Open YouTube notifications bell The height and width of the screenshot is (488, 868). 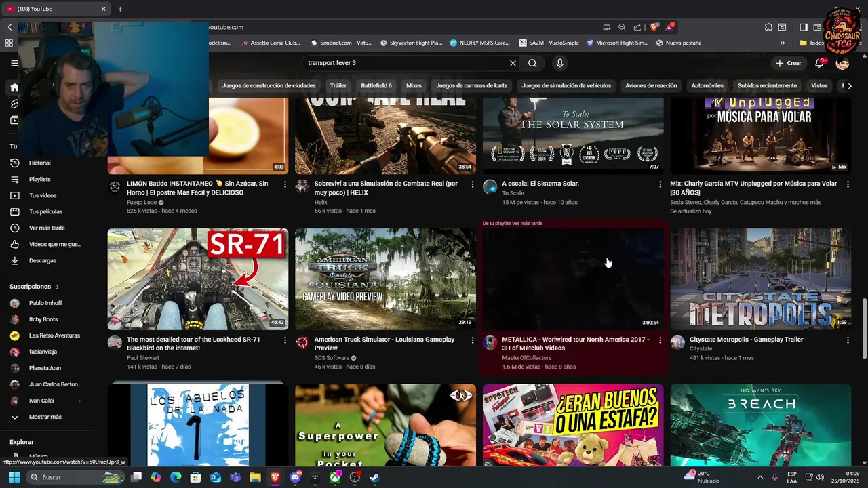click(x=820, y=63)
